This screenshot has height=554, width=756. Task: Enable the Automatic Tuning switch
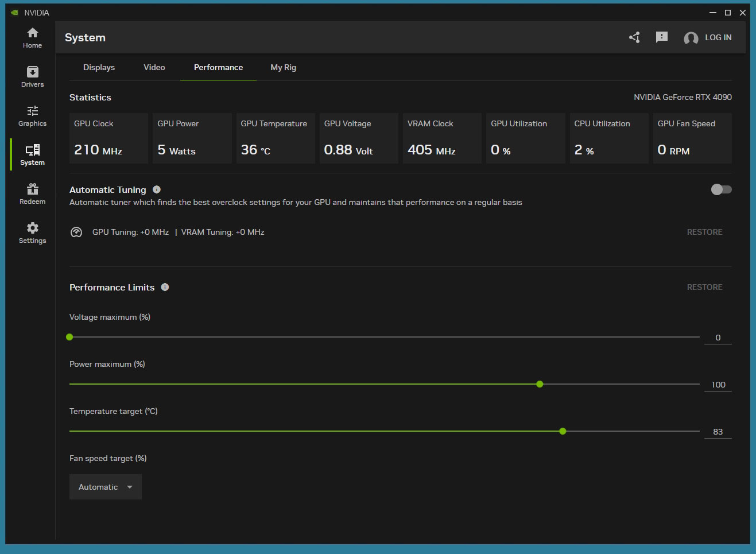tap(721, 189)
